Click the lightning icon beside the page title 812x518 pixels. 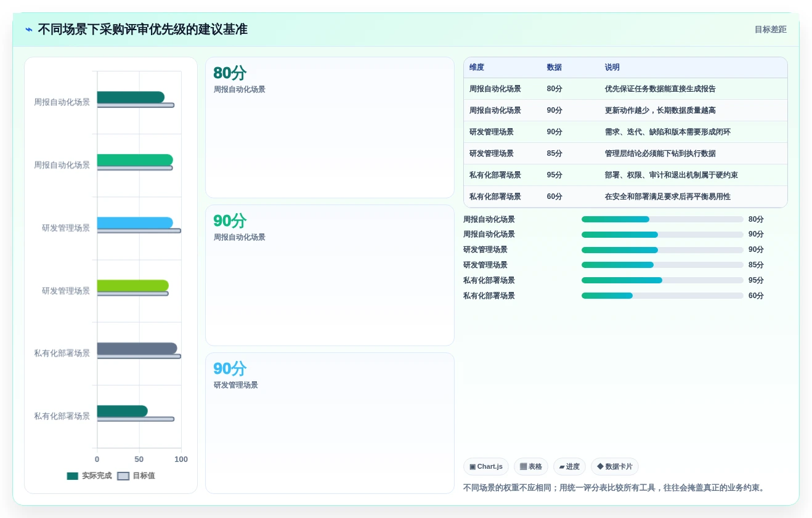[x=29, y=30]
